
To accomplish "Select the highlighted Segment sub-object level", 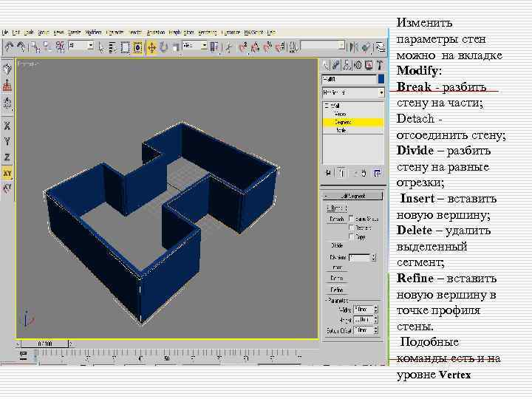I will coord(353,122).
